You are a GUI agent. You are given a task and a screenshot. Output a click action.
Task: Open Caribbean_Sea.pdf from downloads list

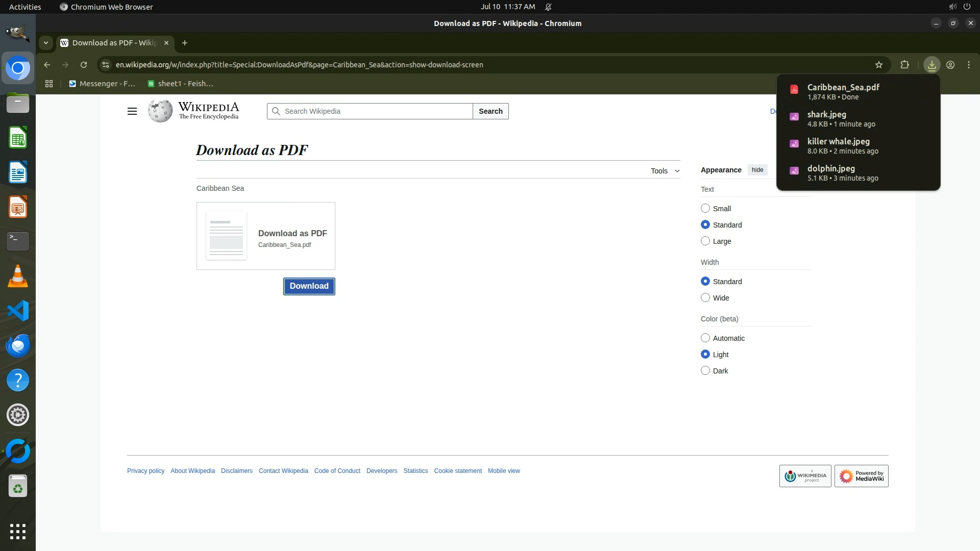click(x=843, y=91)
